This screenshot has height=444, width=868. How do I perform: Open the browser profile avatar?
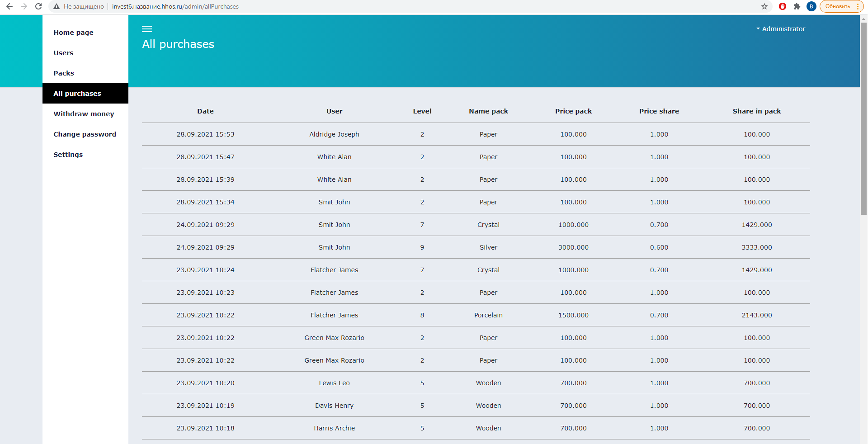pyautogui.click(x=811, y=6)
